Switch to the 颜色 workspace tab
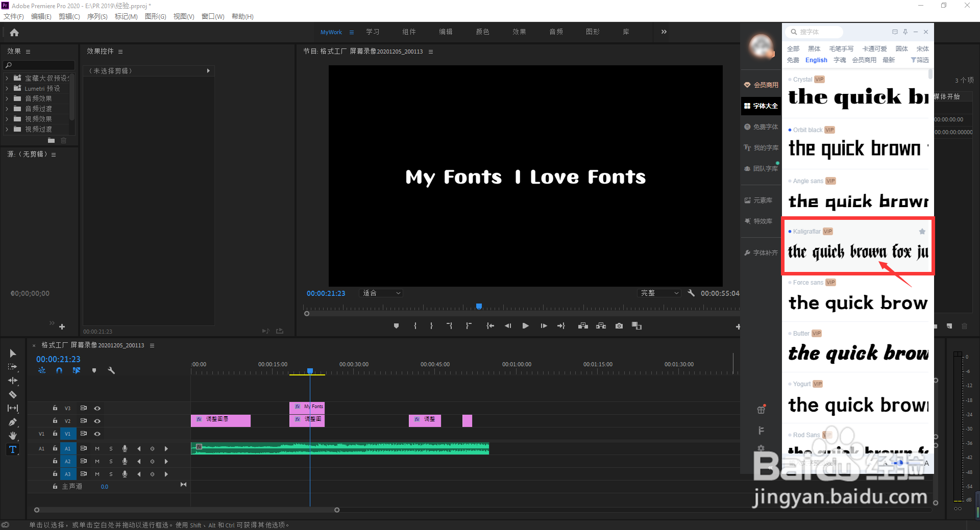Screen dimensions: 980x530 tap(482, 32)
